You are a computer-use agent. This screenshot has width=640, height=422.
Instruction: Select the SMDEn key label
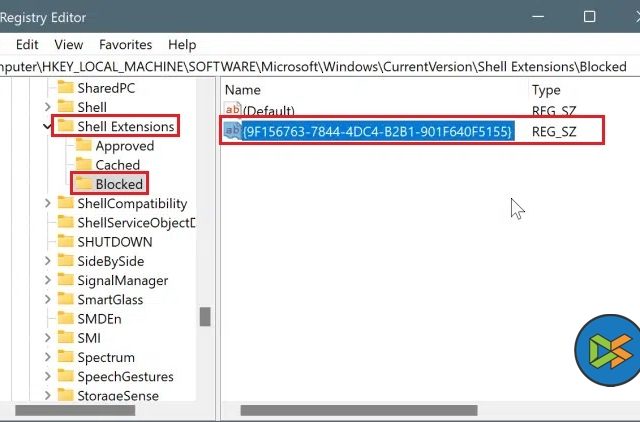pyautogui.click(x=100, y=318)
